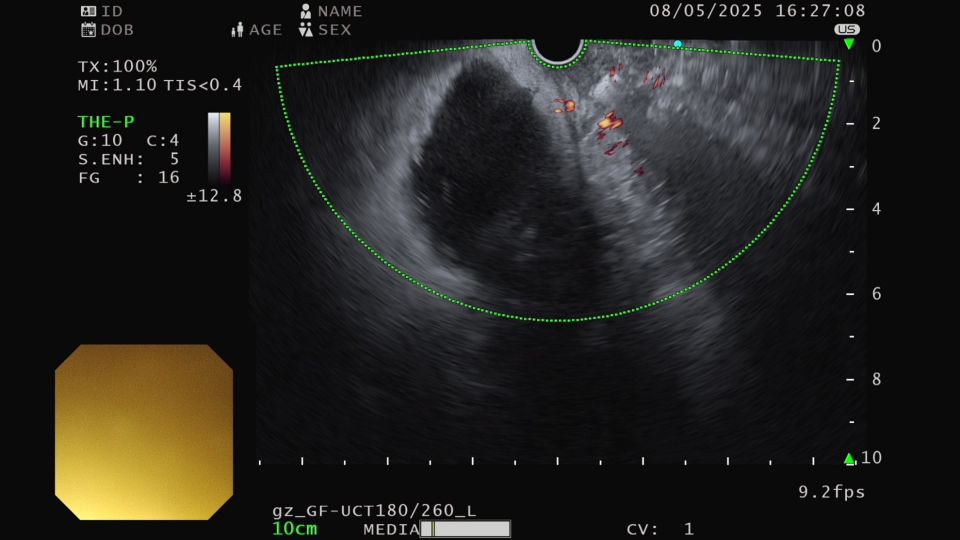Click the FG 16 setting
The width and height of the screenshot is (960, 540).
point(128,177)
